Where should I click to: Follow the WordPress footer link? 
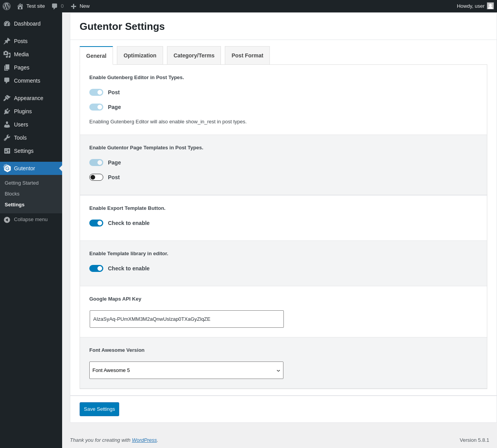pyautogui.click(x=144, y=440)
